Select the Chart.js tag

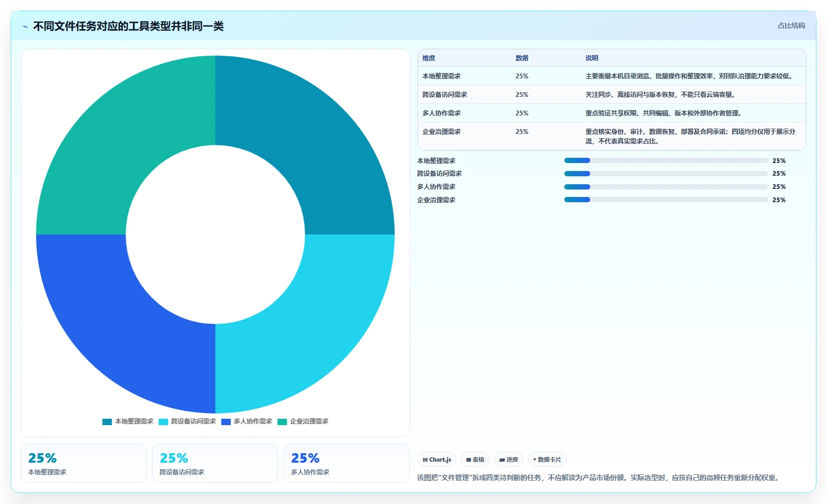point(437,460)
